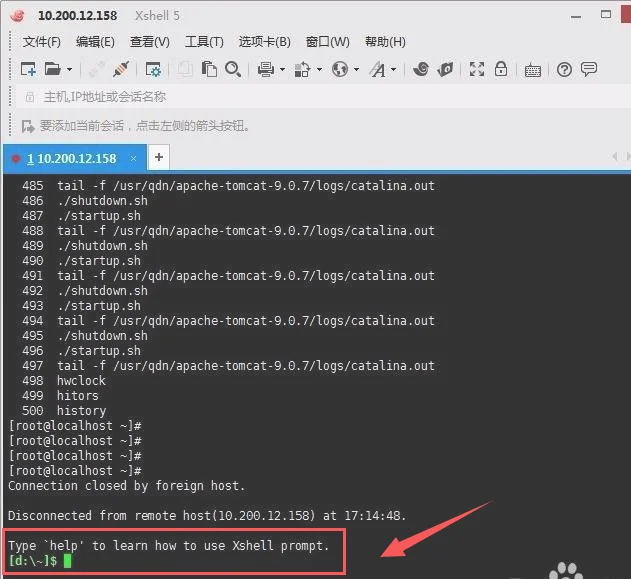Open the 窗口(W) menu

pyautogui.click(x=328, y=41)
